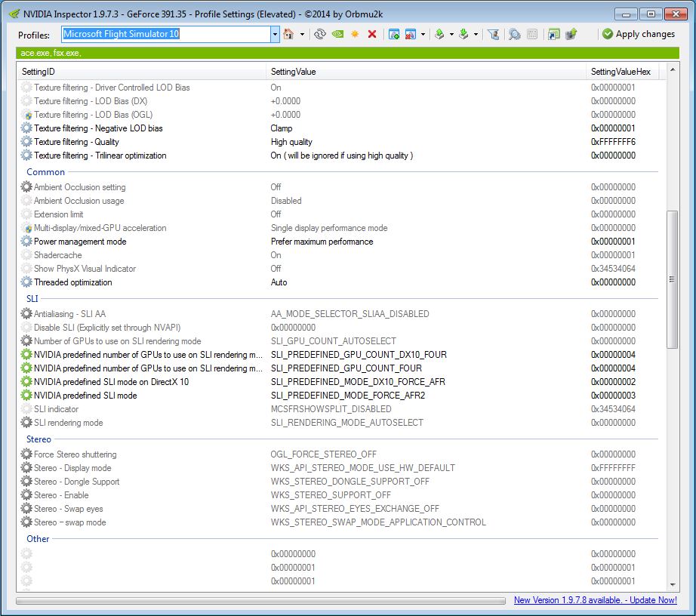Click the create shortcut window icon
696x616 pixels.
(x=553, y=34)
